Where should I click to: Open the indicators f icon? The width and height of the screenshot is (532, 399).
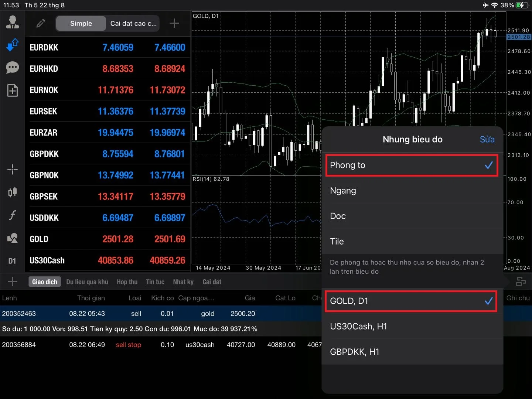click(x=13, y=215)
